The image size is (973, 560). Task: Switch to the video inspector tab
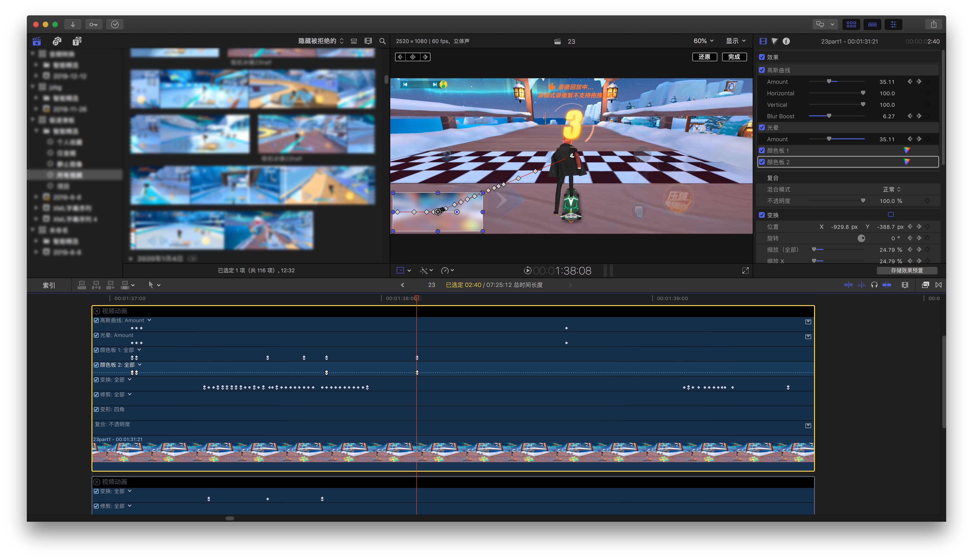(x=763, y=41)
